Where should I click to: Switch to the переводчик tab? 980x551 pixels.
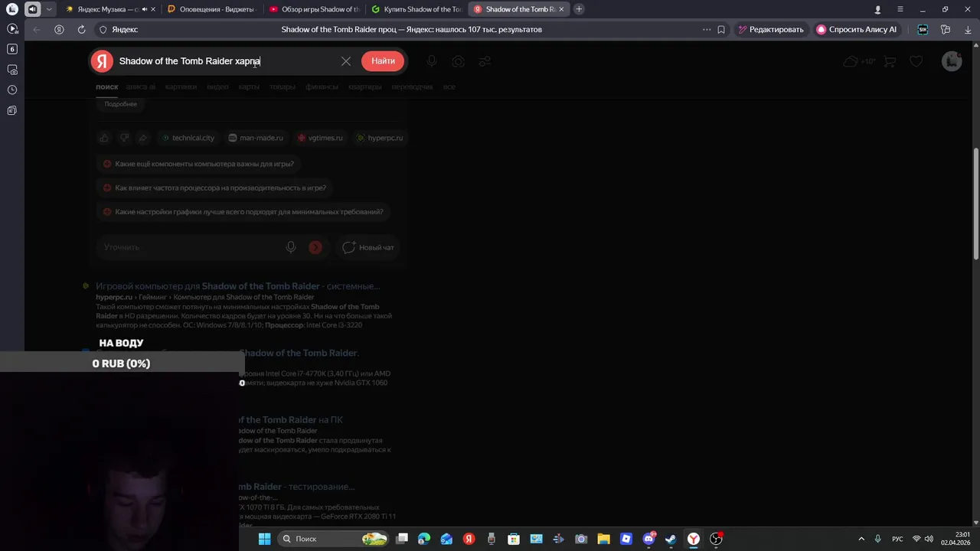(x=412, y=86)
